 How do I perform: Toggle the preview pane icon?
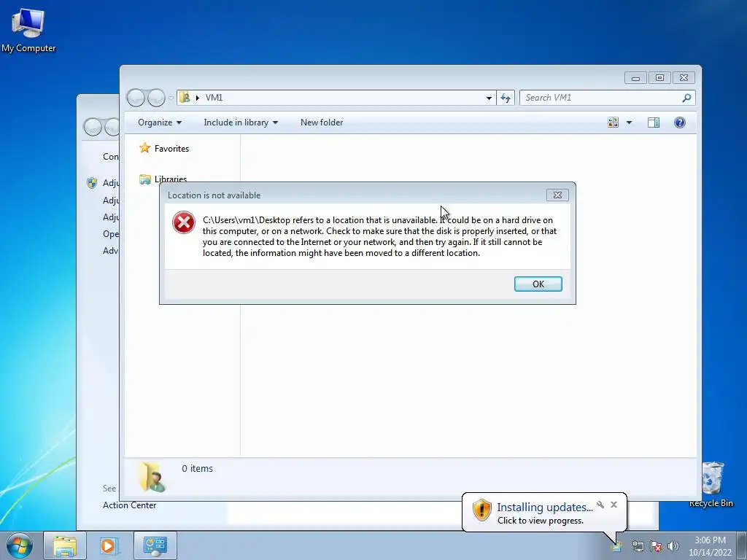point(654,122)
